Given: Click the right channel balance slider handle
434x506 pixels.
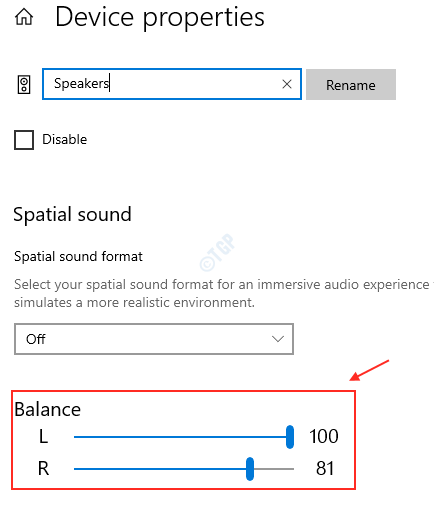Looking at the screenshot, I should 250,469.
